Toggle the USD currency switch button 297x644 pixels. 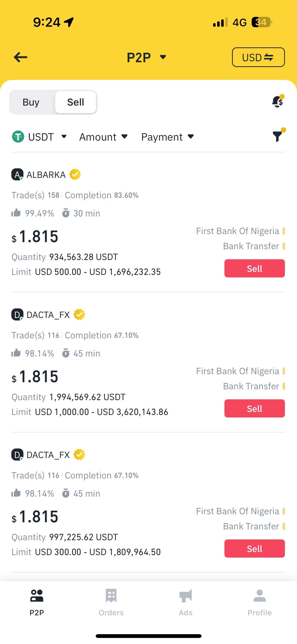(x=258, y=57)
